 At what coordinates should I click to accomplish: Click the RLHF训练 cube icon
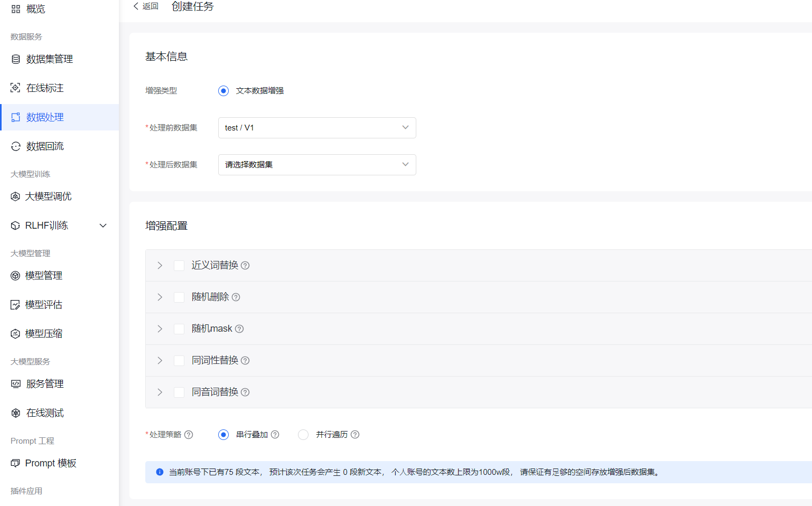(x=15, y=226)
